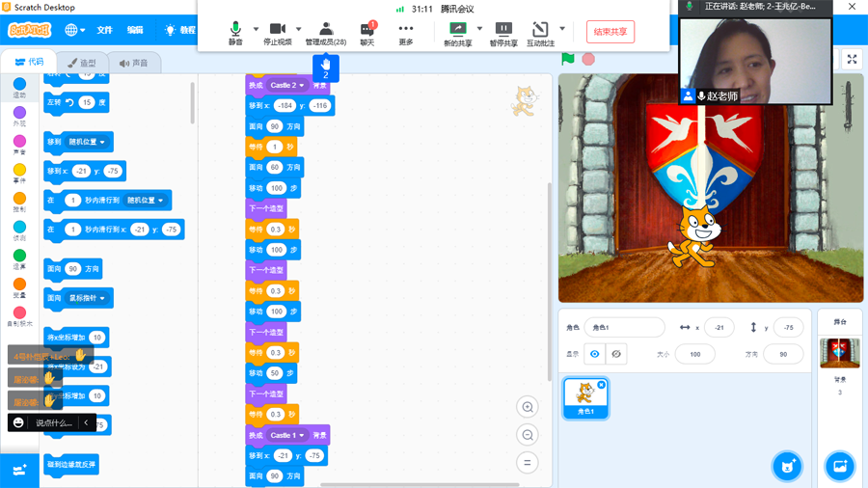Viewport: 868px width, 488px height.
Task: Zoom out of the code workspace
Action: [x=528, y=435]
